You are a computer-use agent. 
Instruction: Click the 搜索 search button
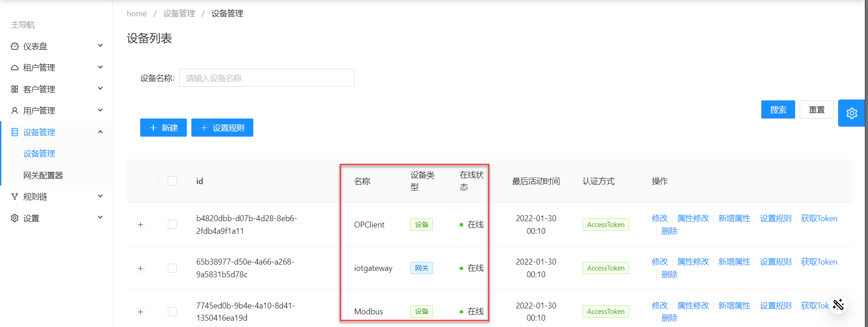pyautogui.click(x=778, y=109)
